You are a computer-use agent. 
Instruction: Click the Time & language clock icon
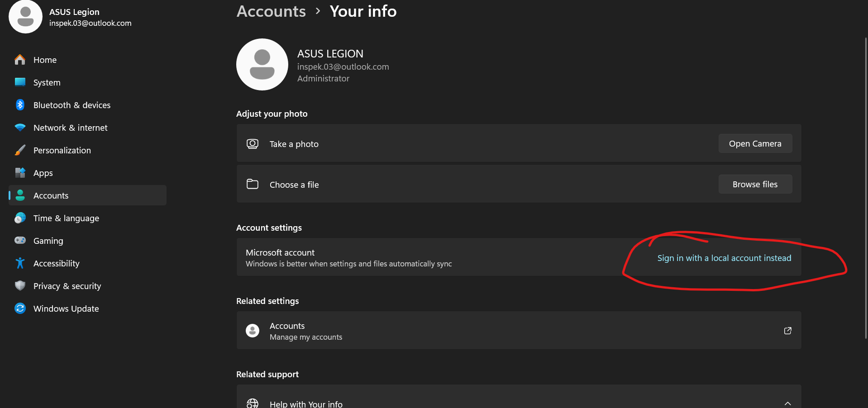(x=20, y=218)
